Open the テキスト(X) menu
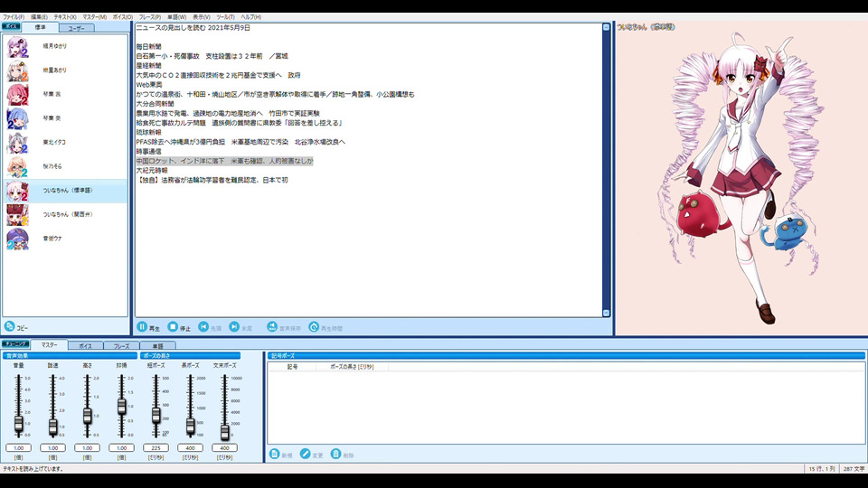This screenshot has width=868, height=488. tap(65, 17)
